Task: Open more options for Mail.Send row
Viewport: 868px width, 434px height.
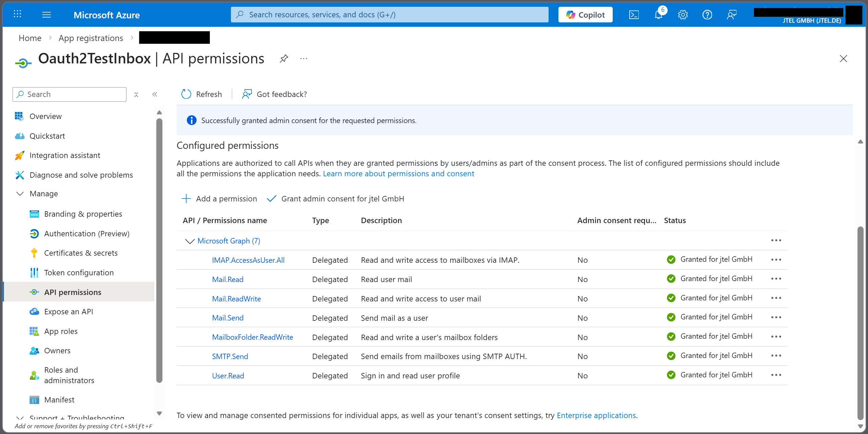Action: pos(776,318)
